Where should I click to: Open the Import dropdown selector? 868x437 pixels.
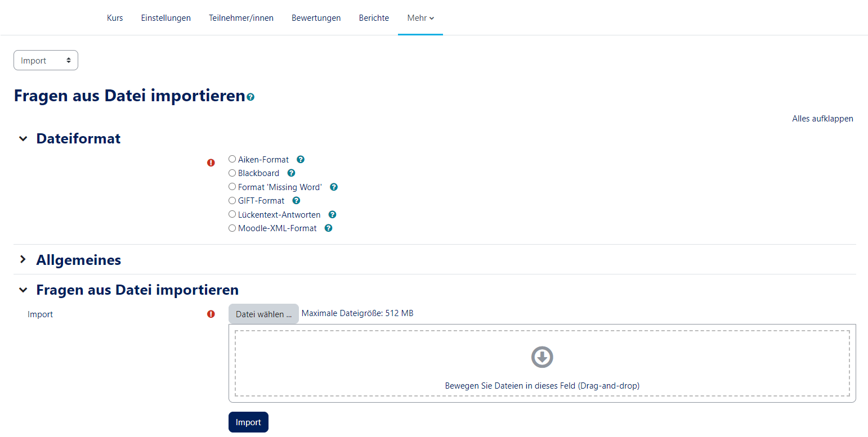(x=46, y=61)
